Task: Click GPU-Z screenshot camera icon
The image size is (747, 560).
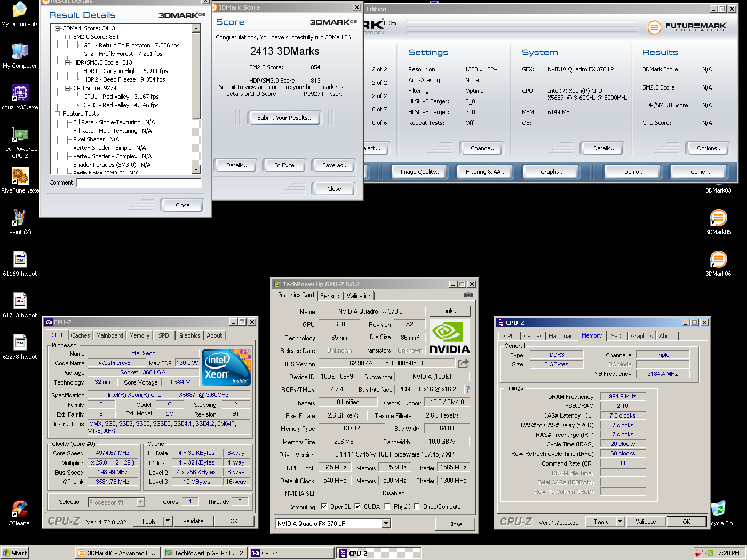Action: click(x=468, y=295)
